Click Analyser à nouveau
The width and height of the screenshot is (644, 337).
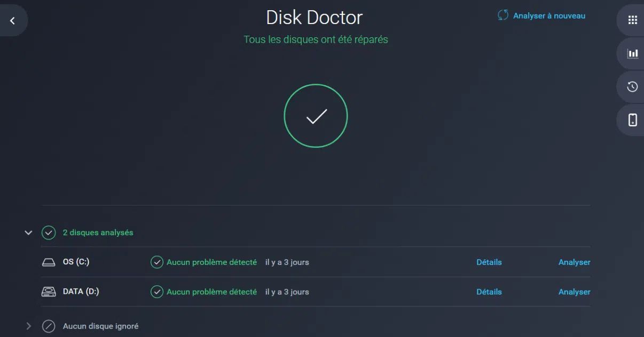click(x=549, y=15)
